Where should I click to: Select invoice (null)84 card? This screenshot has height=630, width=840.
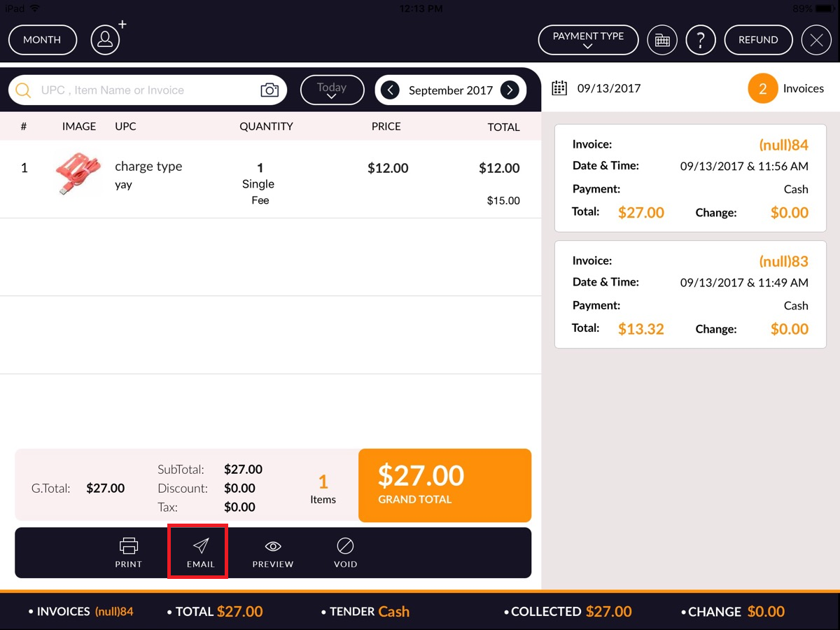[x=690, y=178]
